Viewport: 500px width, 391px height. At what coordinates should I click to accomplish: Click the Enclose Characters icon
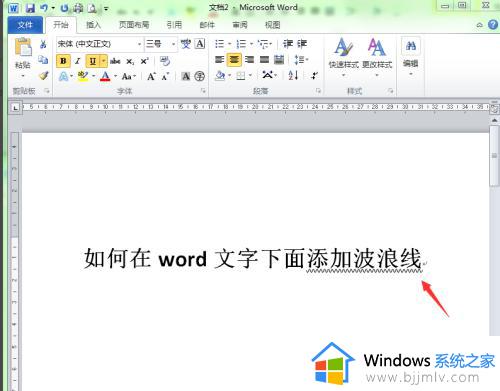tap(200, 76)
